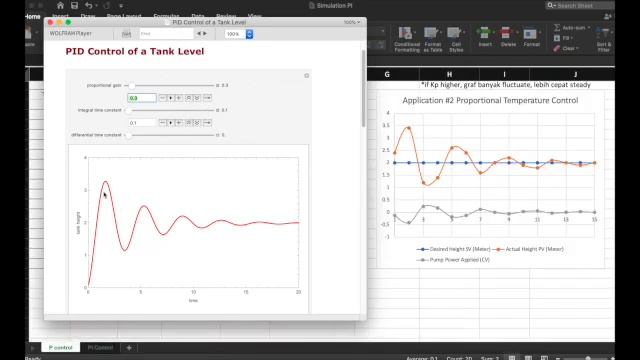Click the proportional gain slider handle
This screenshot has width=640, height=360.
[131, 85]
